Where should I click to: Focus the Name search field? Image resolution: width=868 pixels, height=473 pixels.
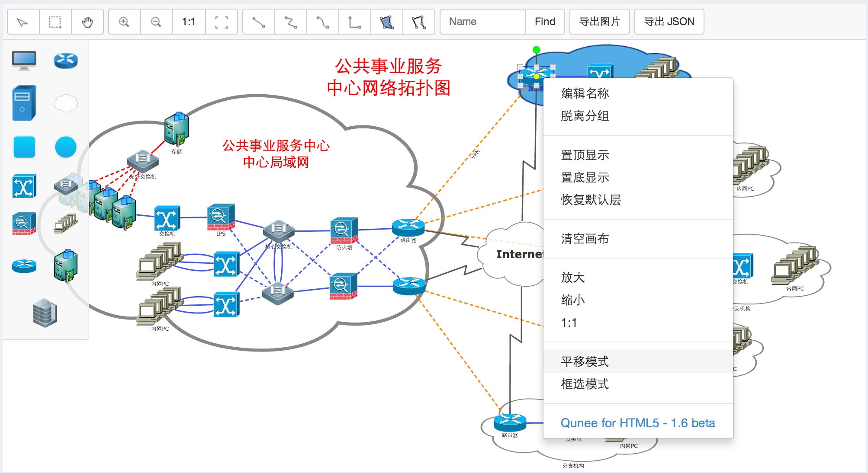coord(483,22)
